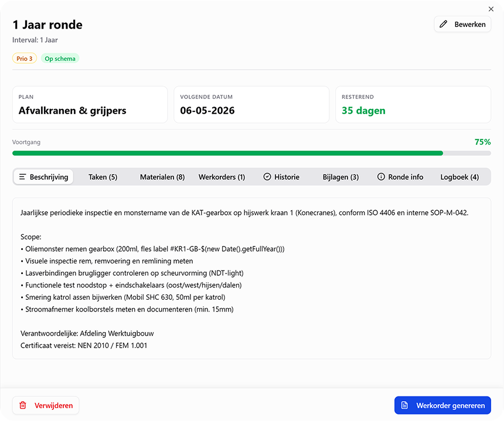Click the document icon in Werkorder genereren
The image size is (504, 421).
(404, 405)
